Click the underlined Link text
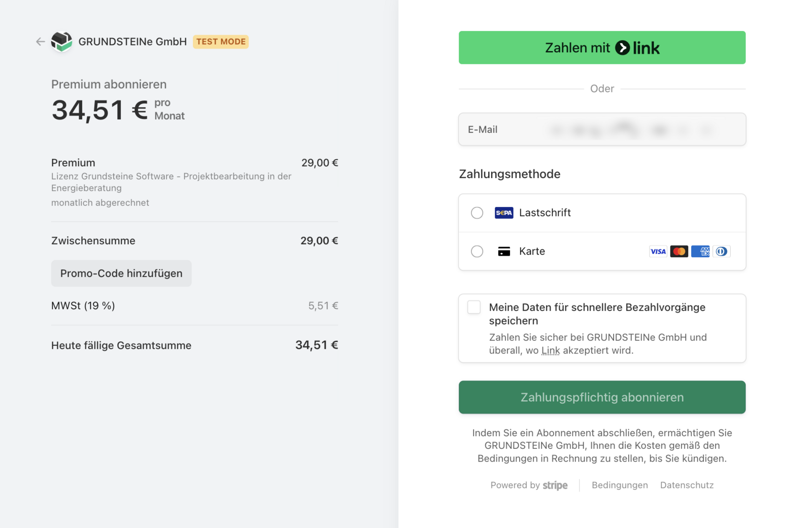 click(550, 350)
